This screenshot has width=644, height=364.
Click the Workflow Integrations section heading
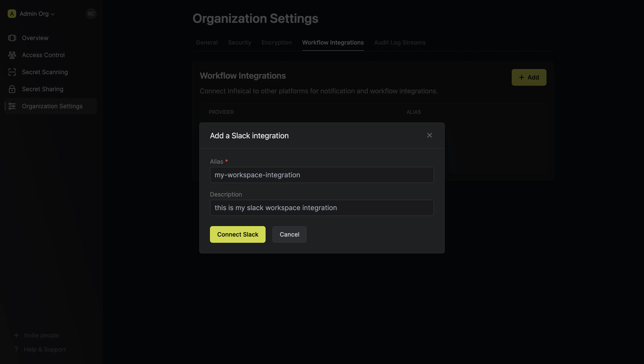click(243, 76)
